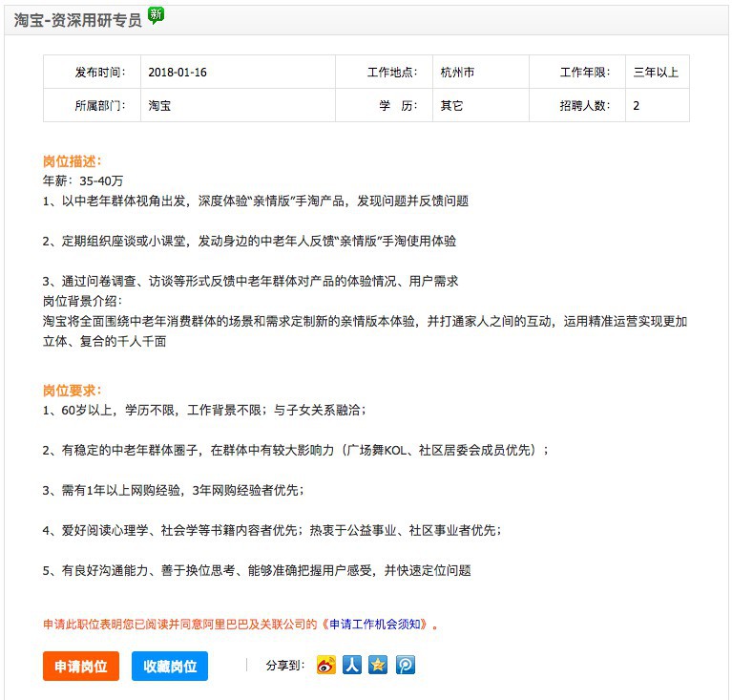The image size is (732, 700).
Task: Share to Qzone star icon
Action: (378, 665)
